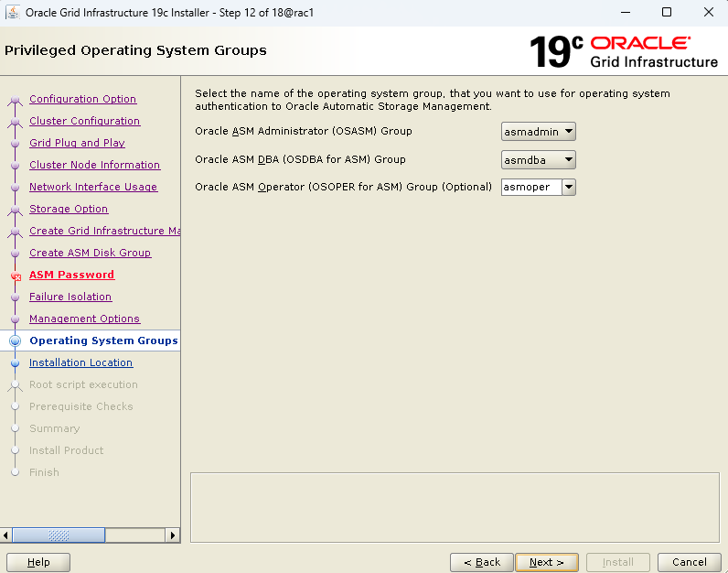Image resolution: width=728 pixels, height=573 pixels.
Task: Open Network Interface Usage step
Action: pyautogui.click(x=93, y=187)
